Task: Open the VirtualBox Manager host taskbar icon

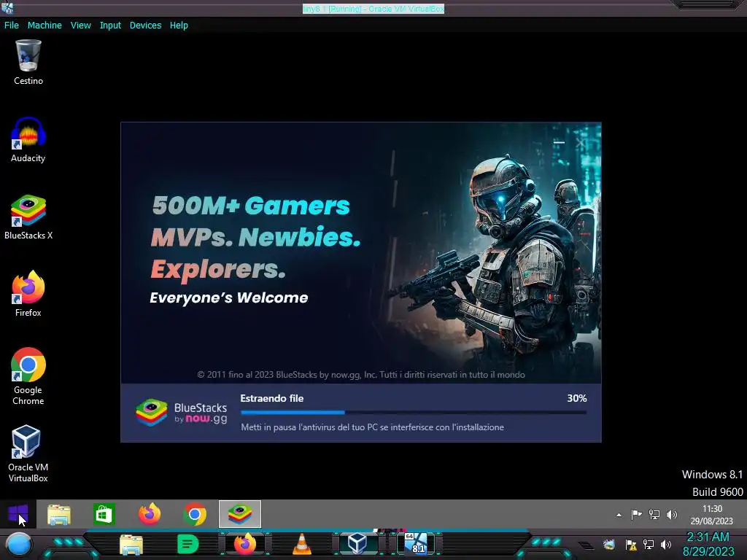Action: click(357, 544)
